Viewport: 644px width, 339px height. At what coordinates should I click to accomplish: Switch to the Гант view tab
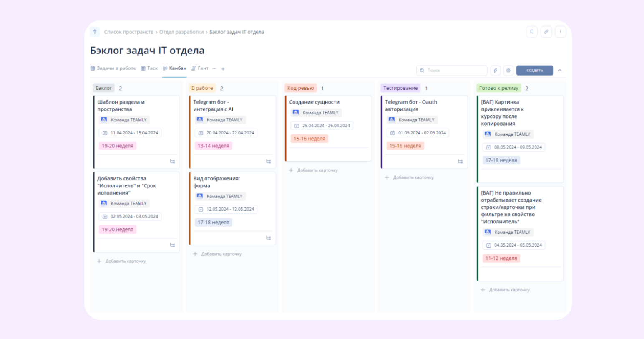pyautogui.click(x=200, y=68)
